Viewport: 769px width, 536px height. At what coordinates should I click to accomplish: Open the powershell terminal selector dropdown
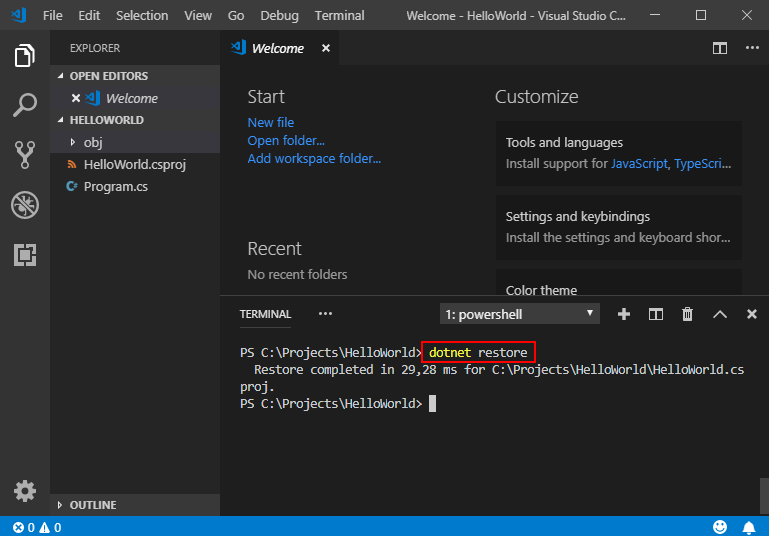point(519,314)
